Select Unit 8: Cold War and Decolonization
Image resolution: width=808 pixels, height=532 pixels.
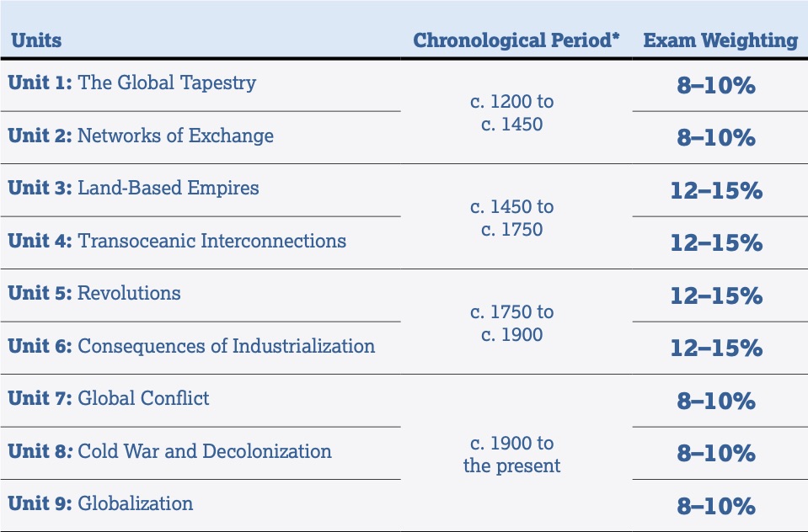tap(169, 451)
